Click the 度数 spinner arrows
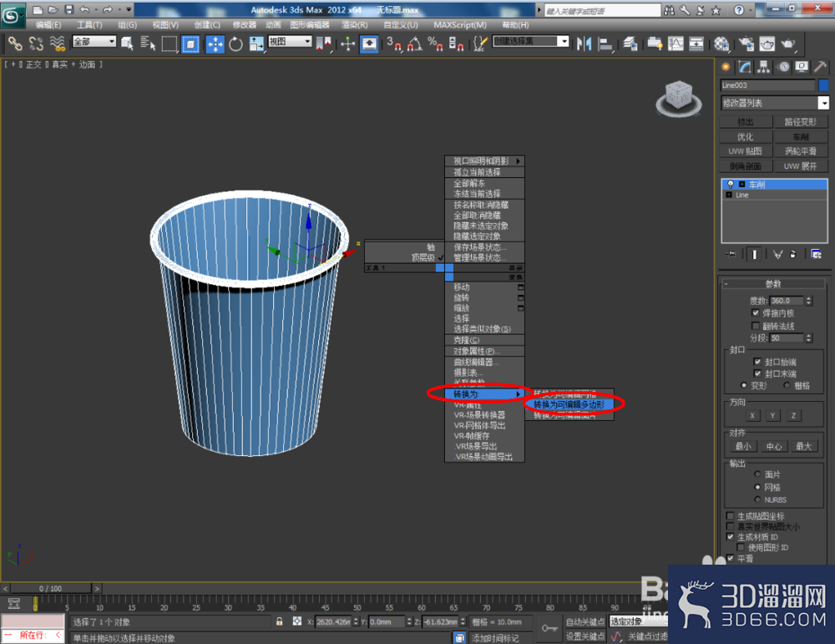Screen dimensions: 835x644 [x=808, y=301]
